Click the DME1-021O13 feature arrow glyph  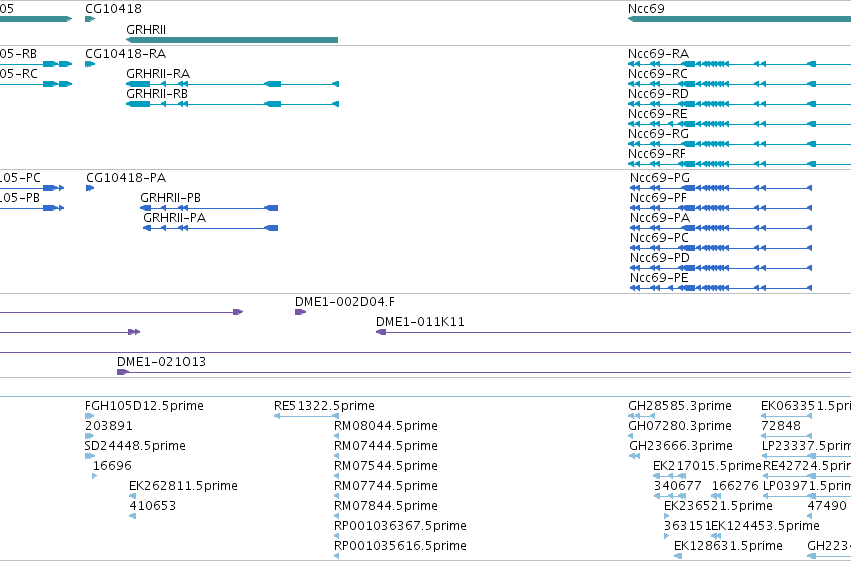pyautogui.click(x=123, y=372)
